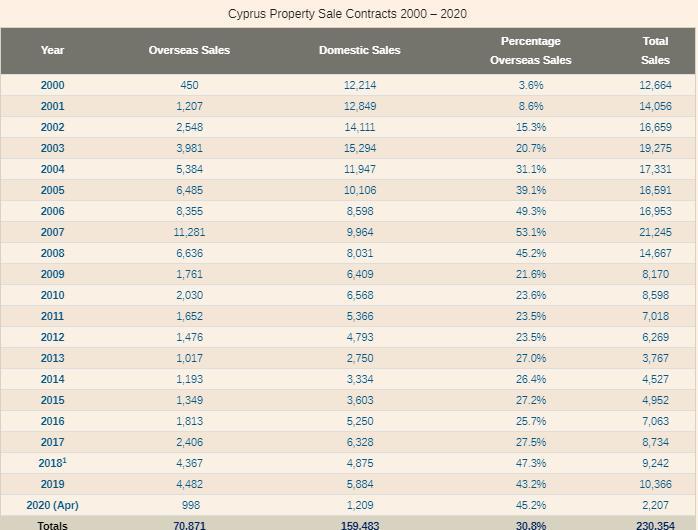Click overseas sales value 11,281
698x530 pixels.
(x=189, y=232)
